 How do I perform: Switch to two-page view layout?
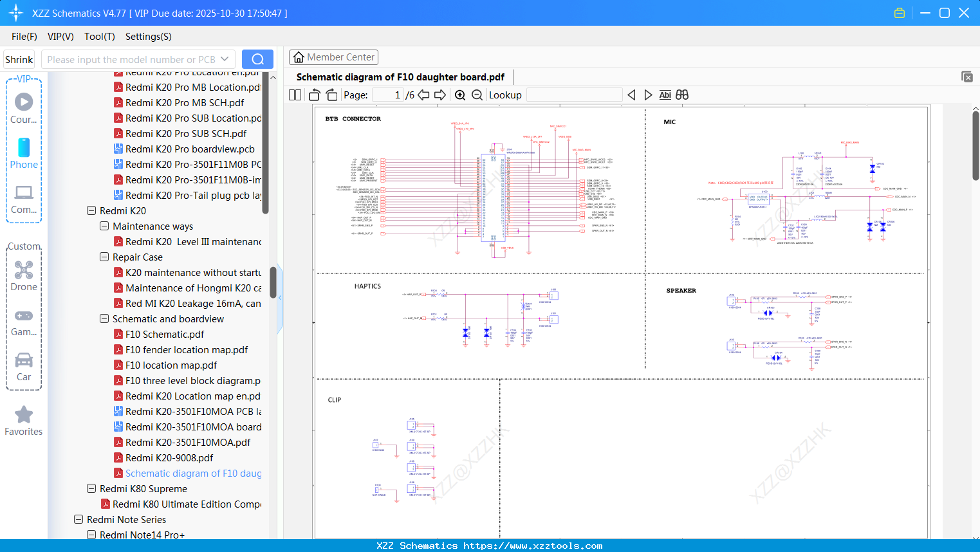[x=294, y=95]
